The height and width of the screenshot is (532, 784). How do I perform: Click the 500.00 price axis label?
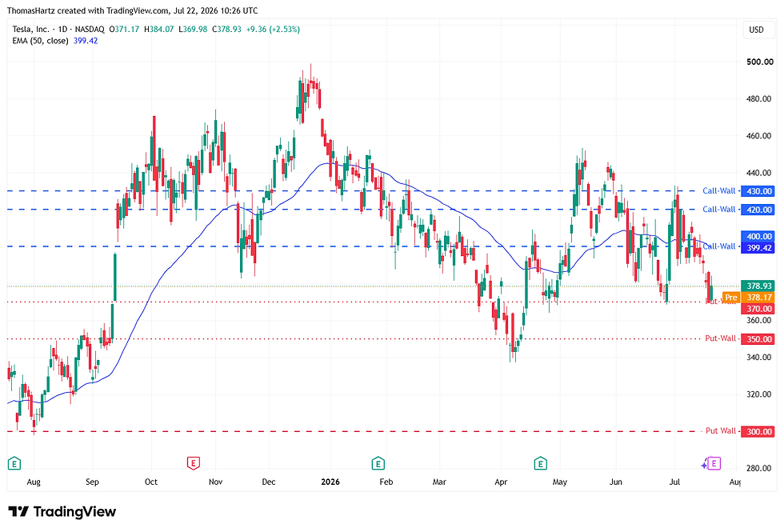(x=759, y=62)
